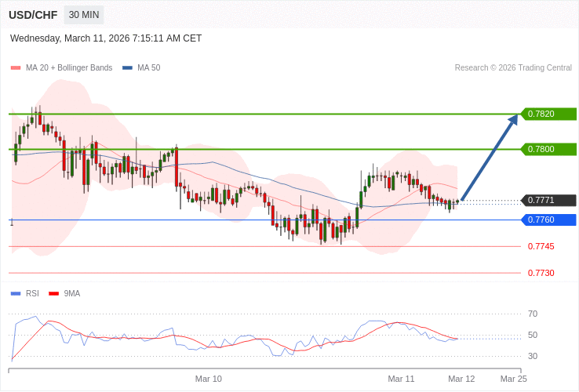The width and height of the screenshot is (579, 392).
Task: Click the 'RSI' legend label
Action: pos(32,294)
